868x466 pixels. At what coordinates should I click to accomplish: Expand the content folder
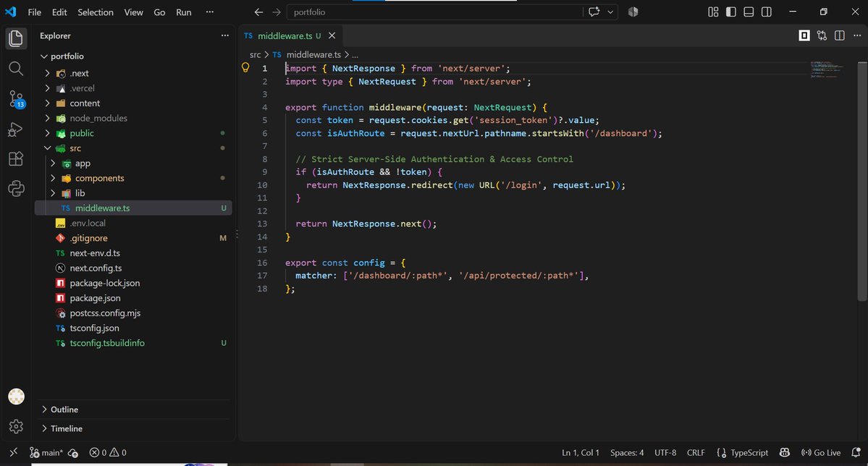[47, 103]
